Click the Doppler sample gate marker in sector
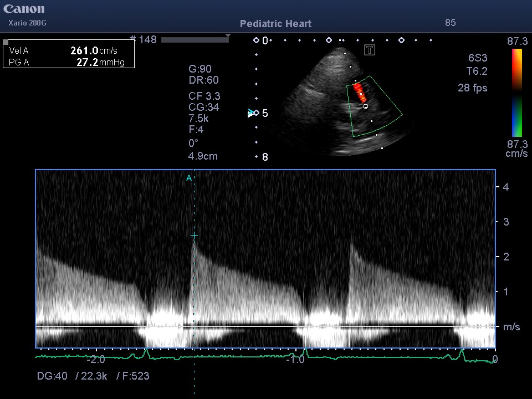The height and width of the screenshot is (399, 532). coord(366,106)
